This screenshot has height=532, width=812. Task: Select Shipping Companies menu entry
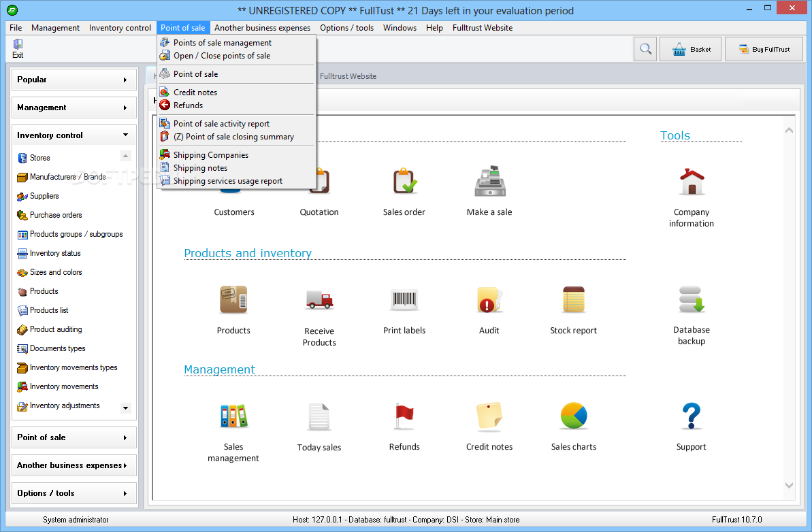pos(237,155)
